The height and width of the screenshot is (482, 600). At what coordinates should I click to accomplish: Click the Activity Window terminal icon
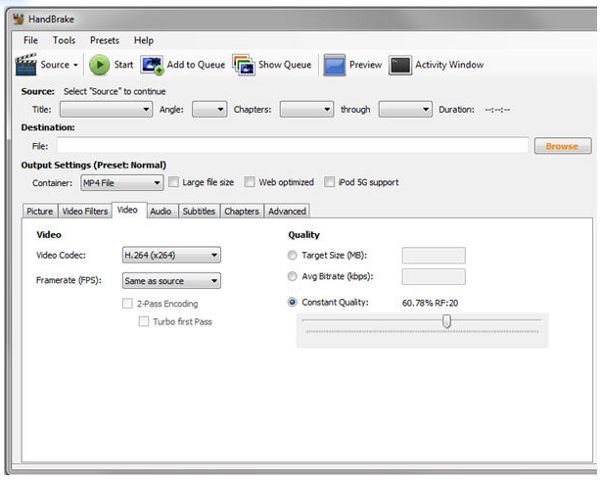point(400,65)
